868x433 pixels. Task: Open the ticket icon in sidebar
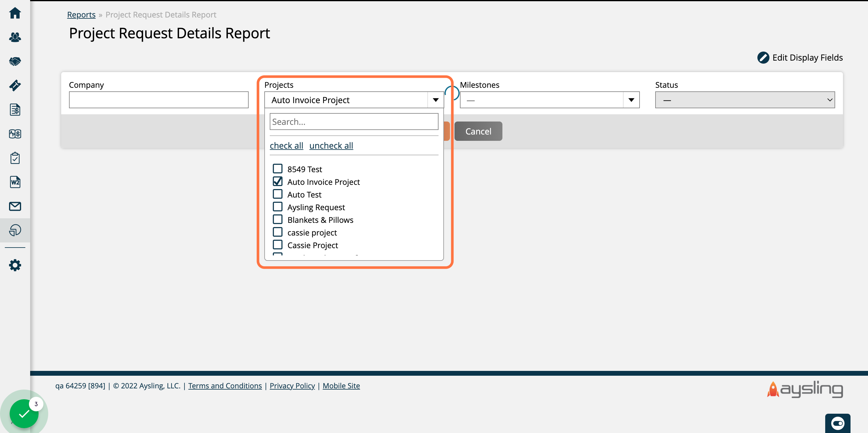point(15,85)
